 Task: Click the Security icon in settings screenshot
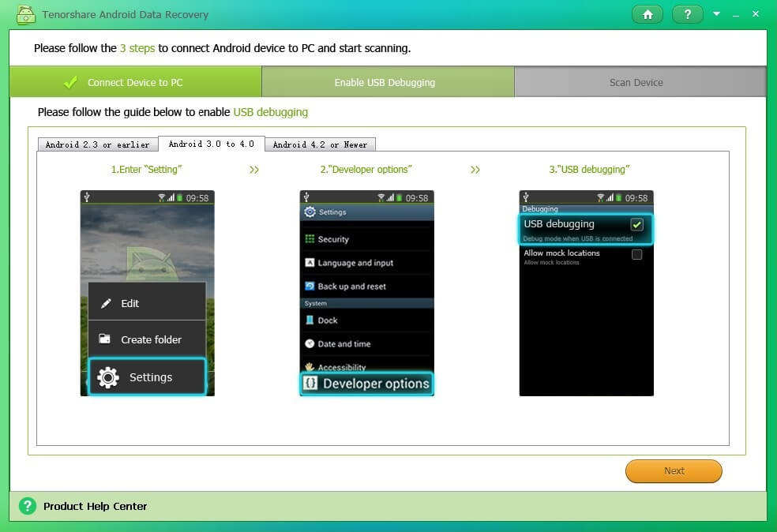tap(310, 238)
